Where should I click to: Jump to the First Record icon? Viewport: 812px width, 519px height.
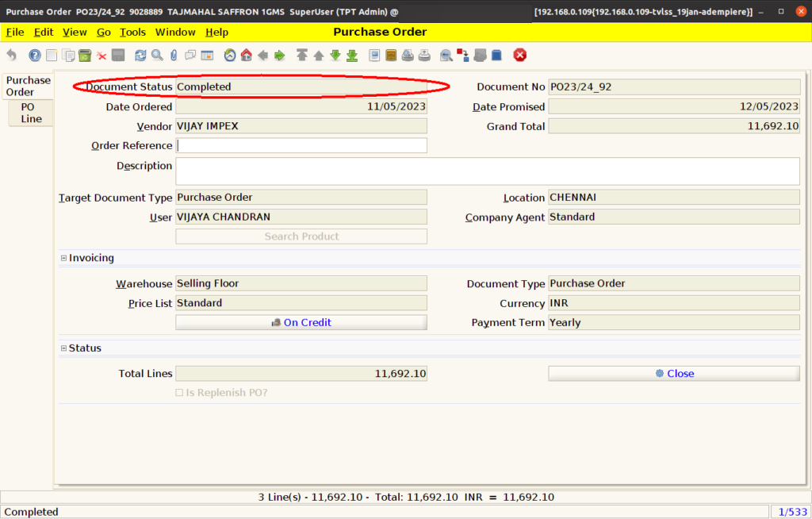point(302,55)
